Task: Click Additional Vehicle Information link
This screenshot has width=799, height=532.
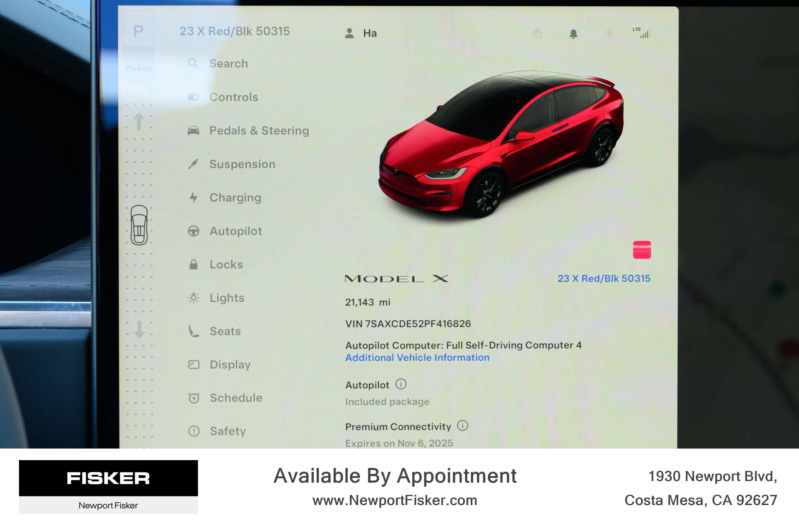Action: 417,358
